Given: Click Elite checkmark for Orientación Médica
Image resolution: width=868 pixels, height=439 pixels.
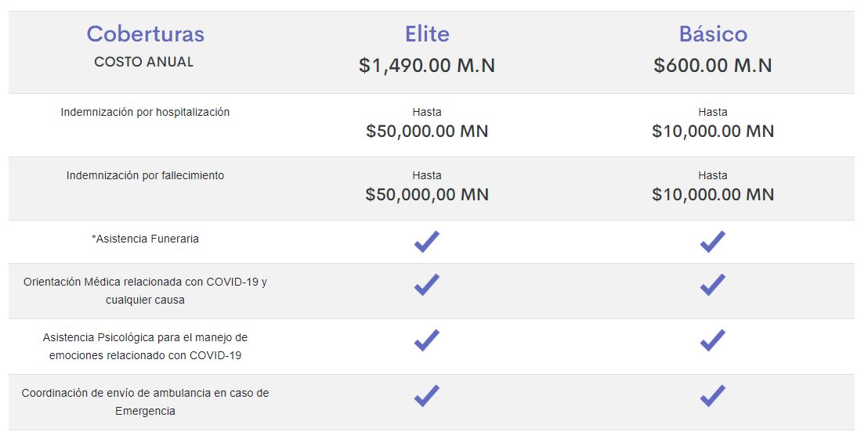Looking at the screenshot, I should click(x=427, y=285).
